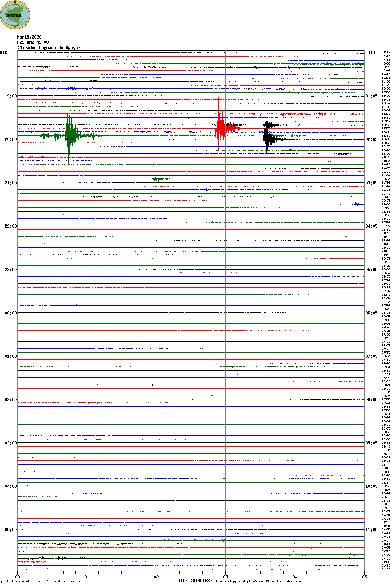Click the NIC timezone label
Screen dimensions: 392x586
click(3, 53)
